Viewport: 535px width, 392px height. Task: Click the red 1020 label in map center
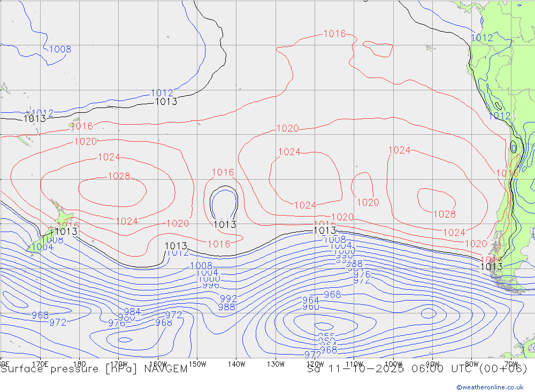pyautogui.click(x=287, y=128)
